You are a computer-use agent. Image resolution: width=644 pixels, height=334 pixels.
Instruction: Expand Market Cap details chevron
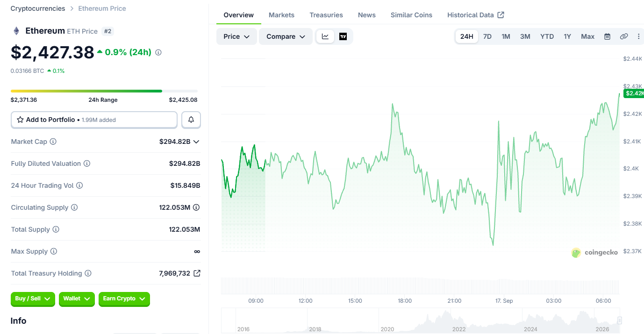pyautogui.click(x=196, y=142)
